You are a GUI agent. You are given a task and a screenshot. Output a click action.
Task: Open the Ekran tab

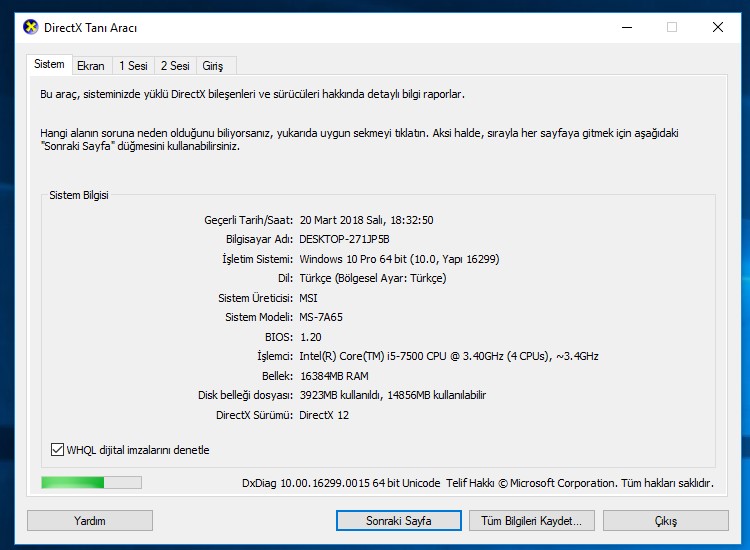[x=91, y=66]
